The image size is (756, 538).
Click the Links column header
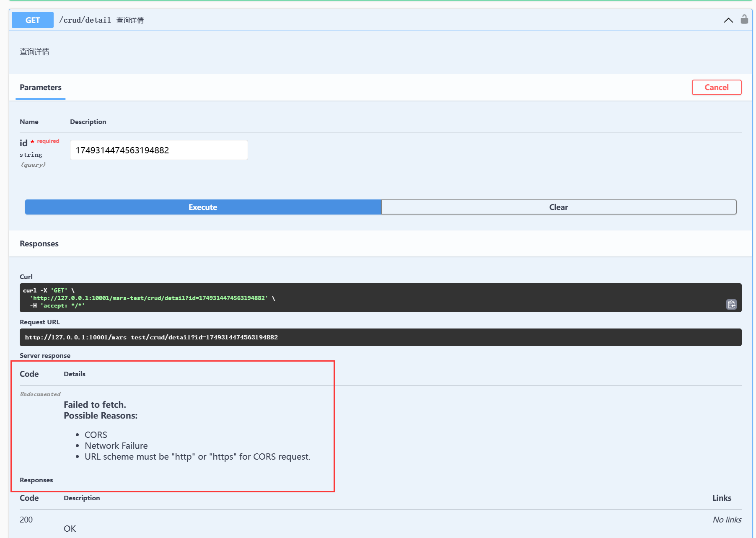pyautogui.click(x=722, y=498)
